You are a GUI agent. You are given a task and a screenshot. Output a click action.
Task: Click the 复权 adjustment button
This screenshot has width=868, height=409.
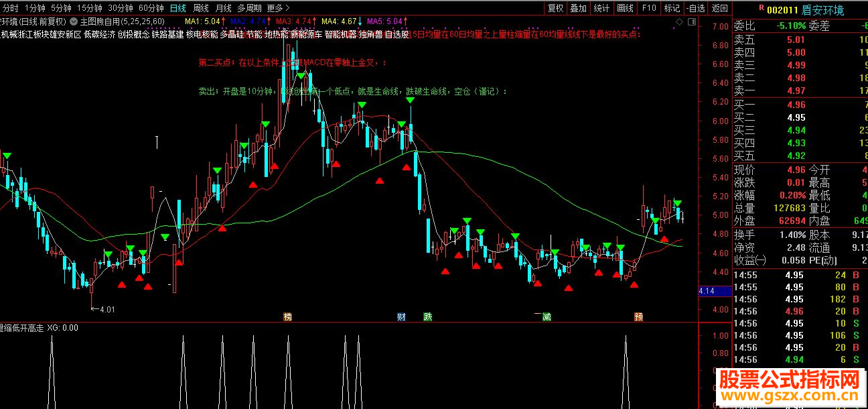(x=555, y=8)
